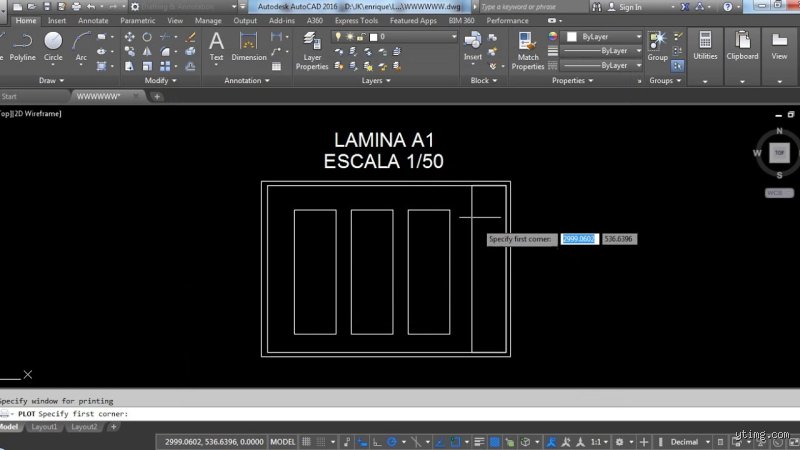The width and height of the screenshot is (800, 450).
Task: Open the Text annotation tool
Action: pos(216,47)
